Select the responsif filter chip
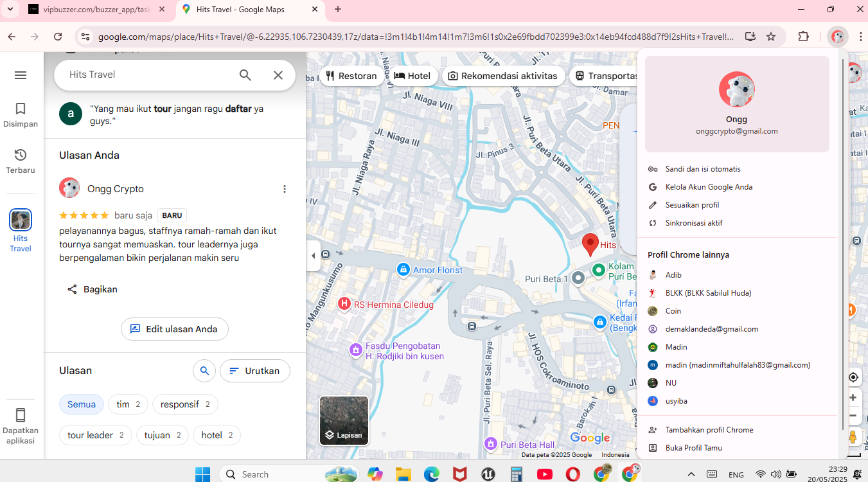Viewport: 868px width, 482px height. click(x=185, y=404)
